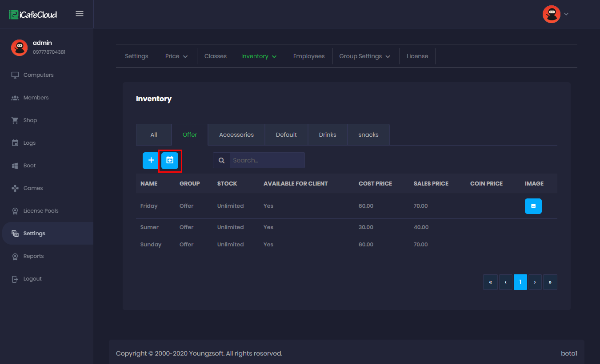Go to Shop in sidebar
This screenshot has height=364, width=600.
click(x=30, y=120)
